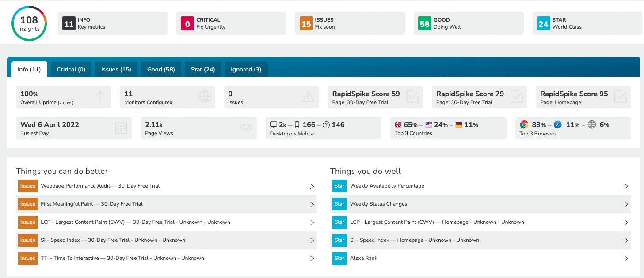
Task: Click Issues tag on TTI row
Action: tap(28, 259)
